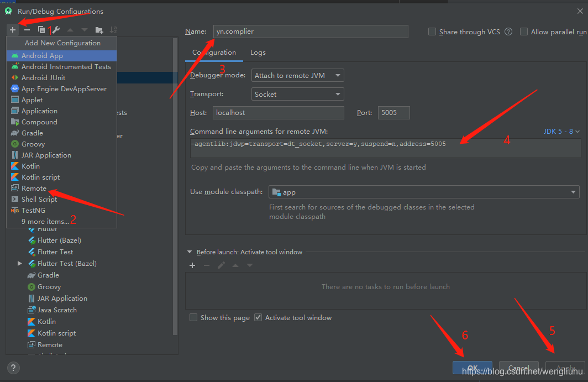Image resolution: width=588 pixels, height=382 pixels.
Task: Close the Run/Debug Configurations dialog
Action: (x=580, y=11)
